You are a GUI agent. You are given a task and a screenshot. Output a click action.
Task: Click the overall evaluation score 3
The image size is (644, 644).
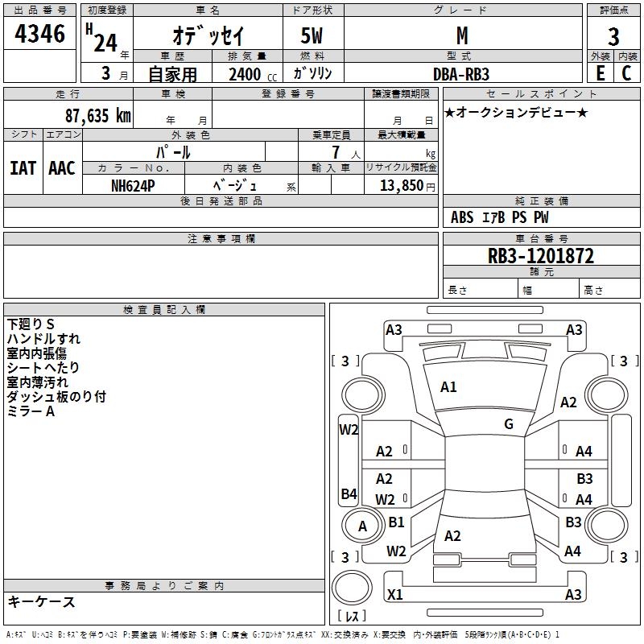(x=613, y=36)
